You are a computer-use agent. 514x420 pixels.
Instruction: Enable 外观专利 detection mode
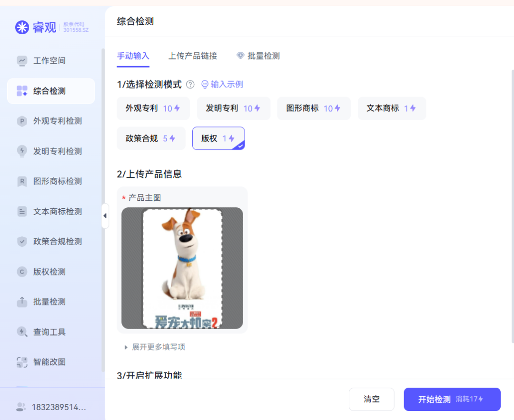pos(153,108)
